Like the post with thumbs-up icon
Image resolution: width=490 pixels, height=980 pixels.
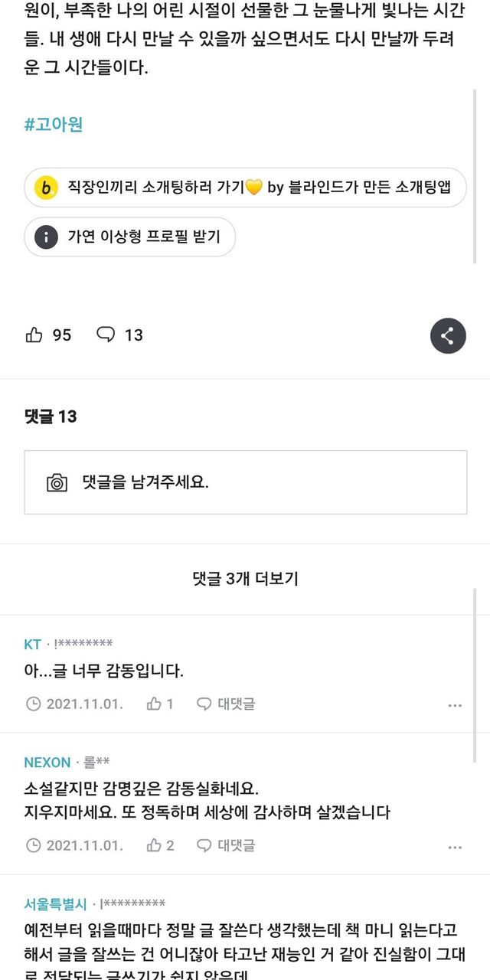(x=34, y=335)
